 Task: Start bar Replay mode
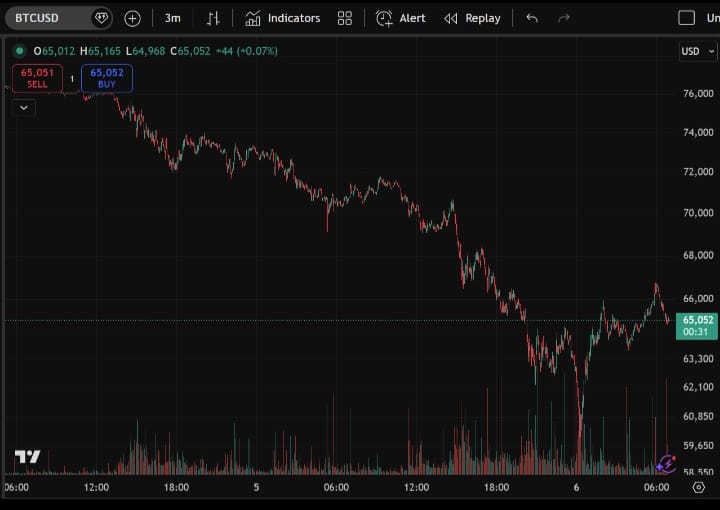click(472, 18)
